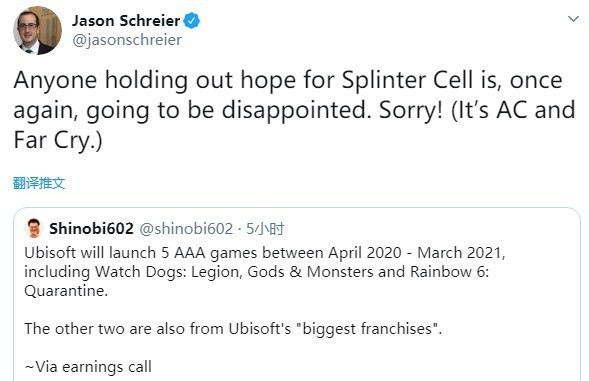
Task: Open the quoted tweet starting 'Ubisoft will launch'
Action: [x=297, y=294]
